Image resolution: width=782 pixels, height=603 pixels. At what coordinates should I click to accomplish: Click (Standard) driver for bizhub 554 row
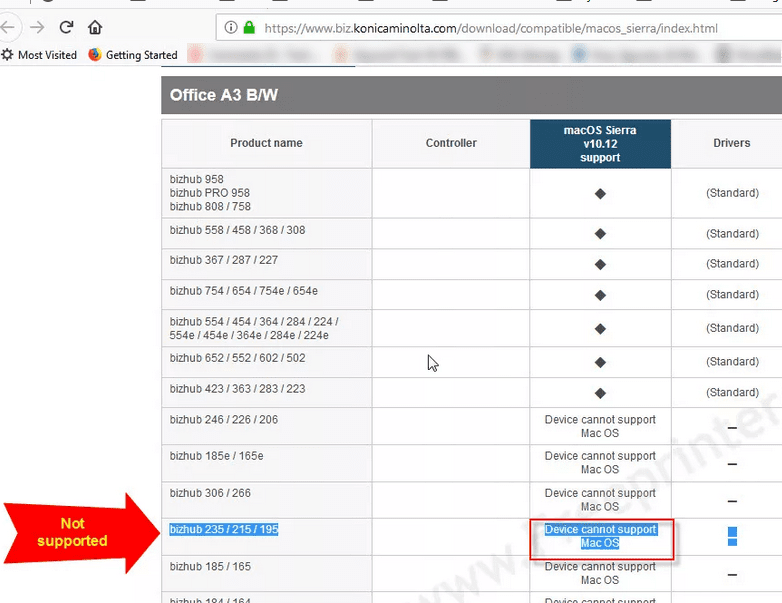[732, 328]
